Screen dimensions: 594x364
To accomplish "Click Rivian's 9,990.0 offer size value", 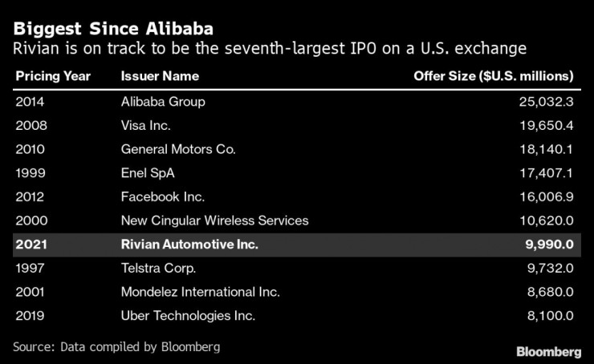I will 547,245.
